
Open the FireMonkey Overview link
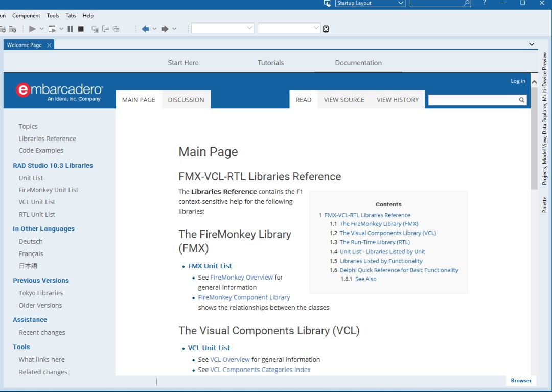pos(241,277)
